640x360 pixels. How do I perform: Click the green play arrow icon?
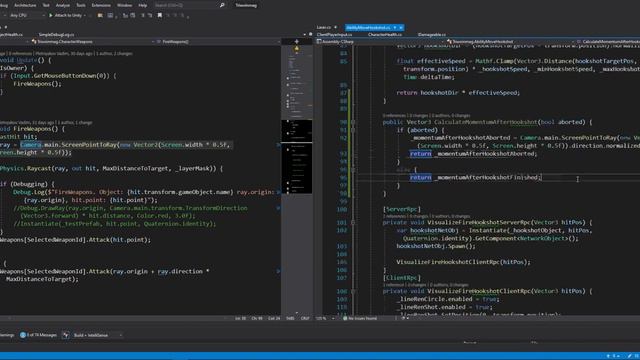(x=51, y=15)
